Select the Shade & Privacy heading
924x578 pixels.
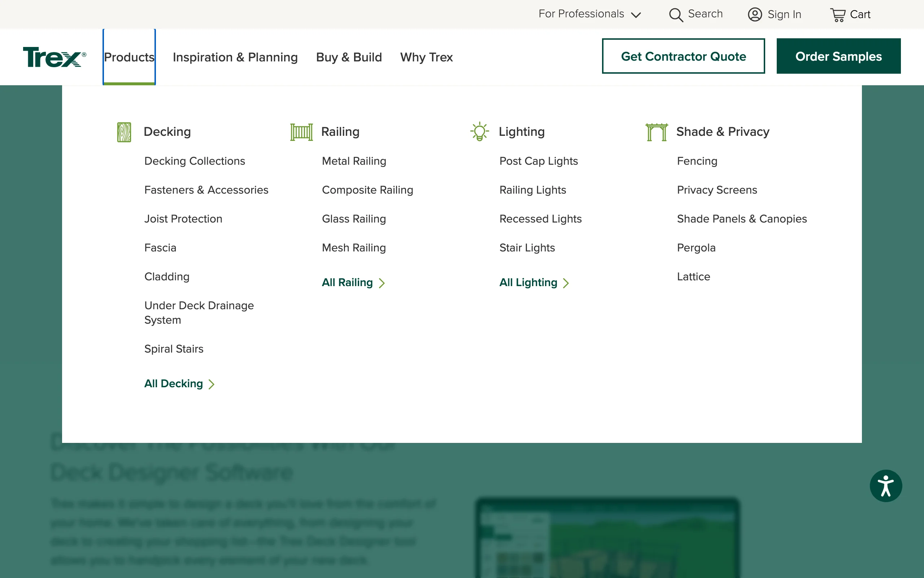tap(723, 132)
